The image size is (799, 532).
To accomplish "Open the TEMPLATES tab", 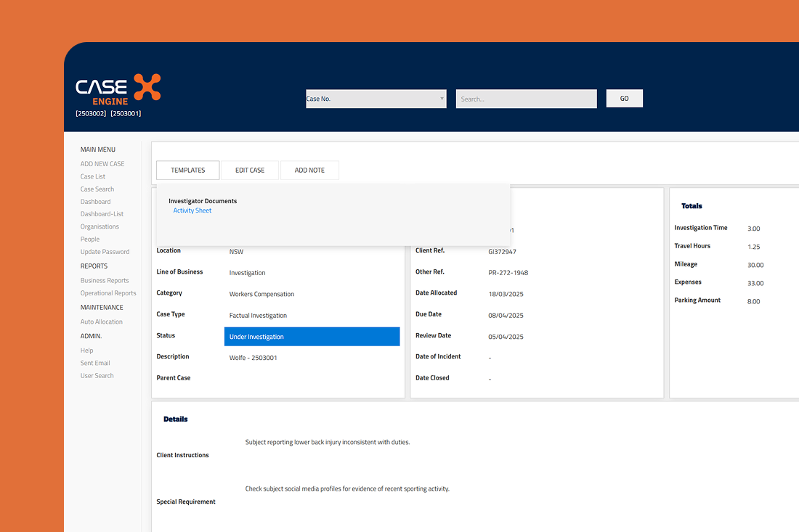I will tap(188, 170).
